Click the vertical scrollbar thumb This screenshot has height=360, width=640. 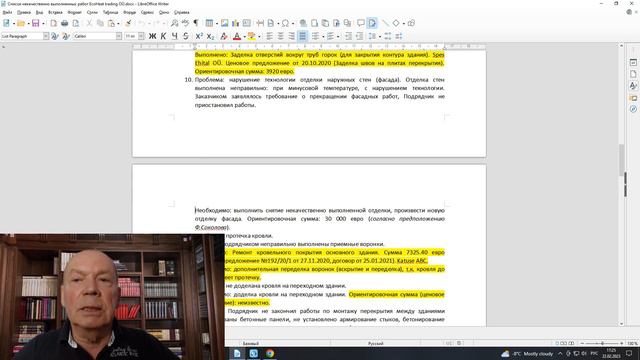pos(622,160)
